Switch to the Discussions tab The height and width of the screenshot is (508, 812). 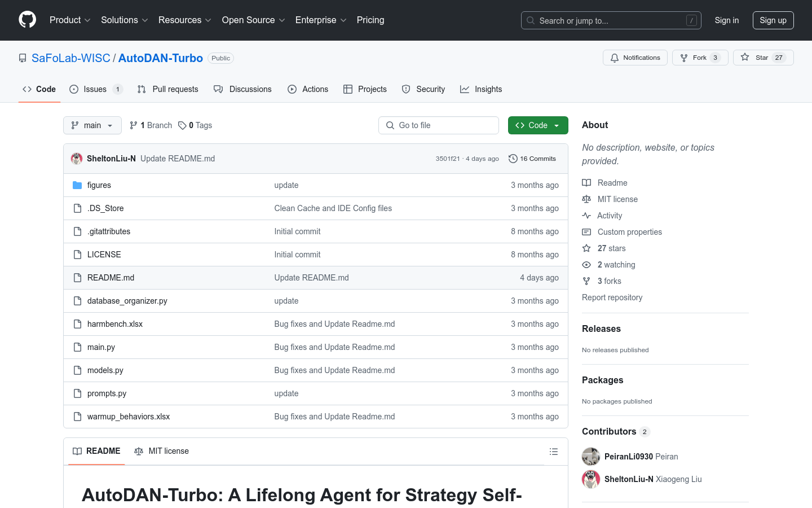pyautogui.click(x=242, y=89)
